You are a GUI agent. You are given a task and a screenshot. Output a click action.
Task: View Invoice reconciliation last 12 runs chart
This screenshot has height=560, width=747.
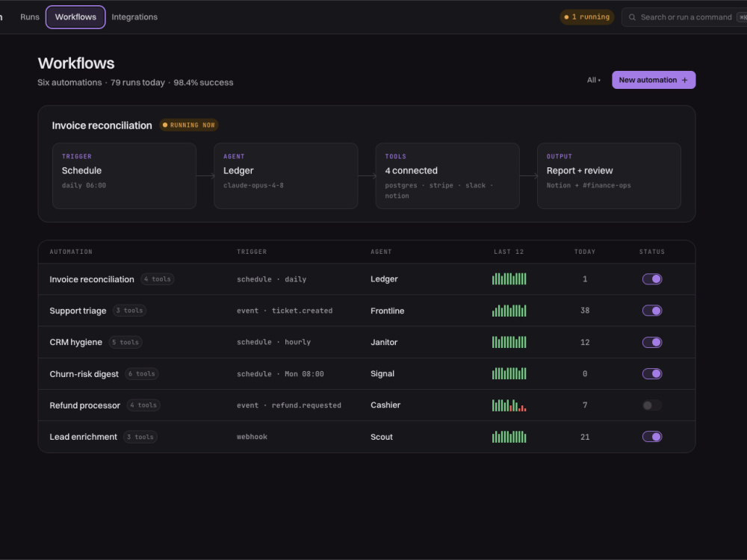[509, 279]
